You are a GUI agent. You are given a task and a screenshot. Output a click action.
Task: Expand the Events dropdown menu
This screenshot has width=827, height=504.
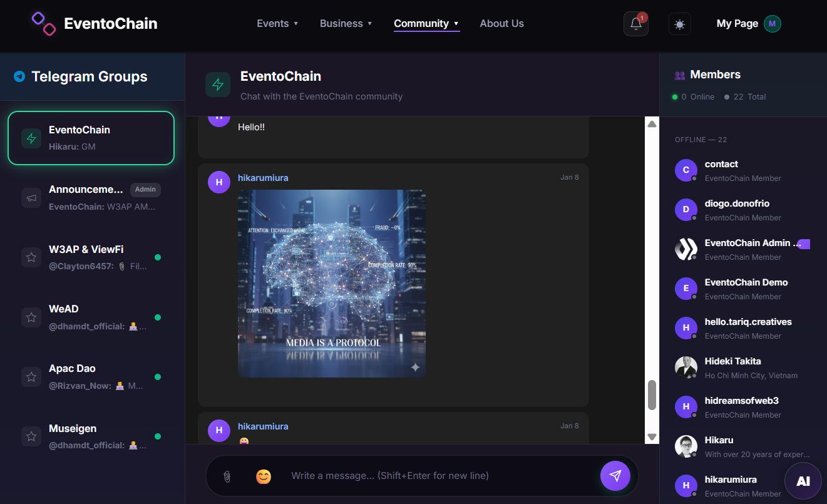point(277,24)
